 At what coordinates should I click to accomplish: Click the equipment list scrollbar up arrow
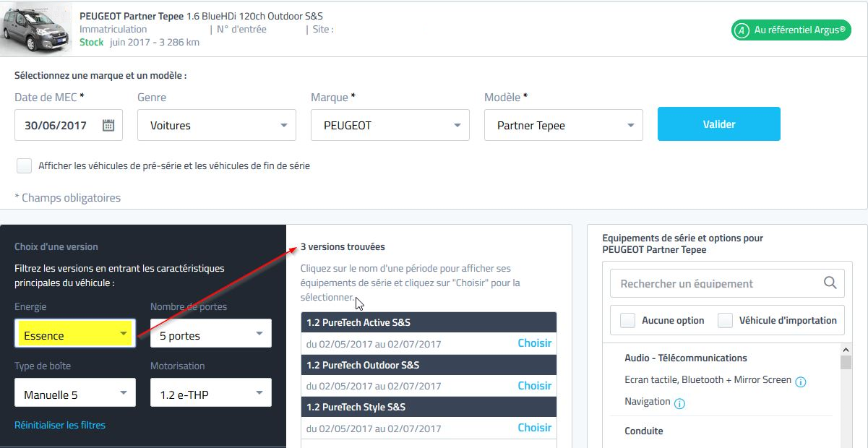846,349
